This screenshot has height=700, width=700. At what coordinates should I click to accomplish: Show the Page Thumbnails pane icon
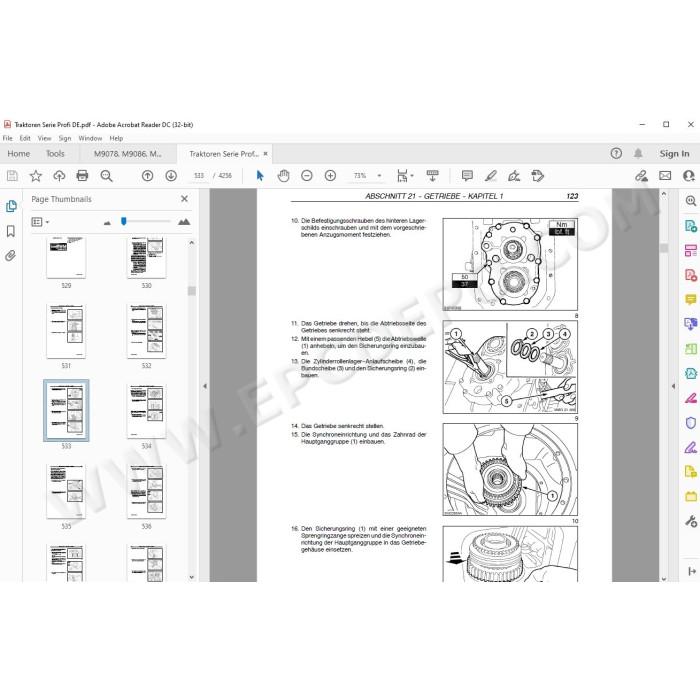(x=11, y=206)
